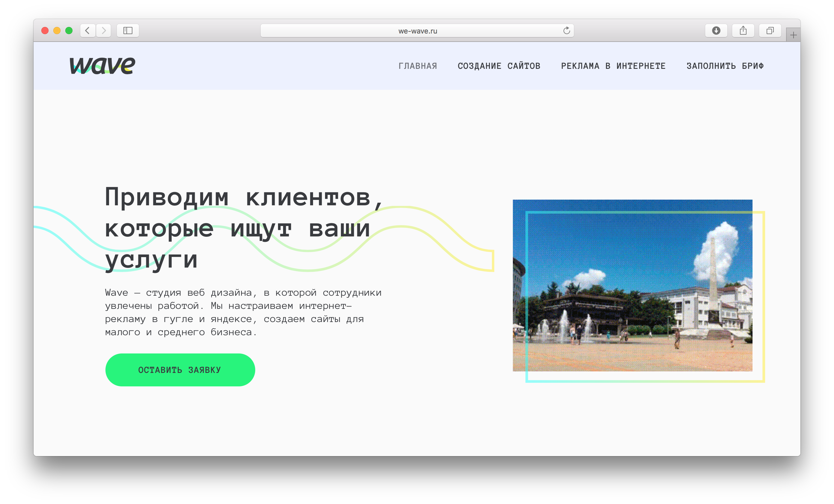Image resolution: width=834 pixels, height=504 pixels.
Task: Open ЗАПОЛНИТЬ БРИФ menu link
Action: (x=725, y=66)
